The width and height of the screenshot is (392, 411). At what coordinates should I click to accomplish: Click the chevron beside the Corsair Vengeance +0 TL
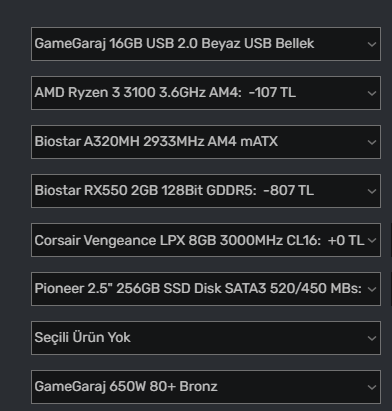372,240
